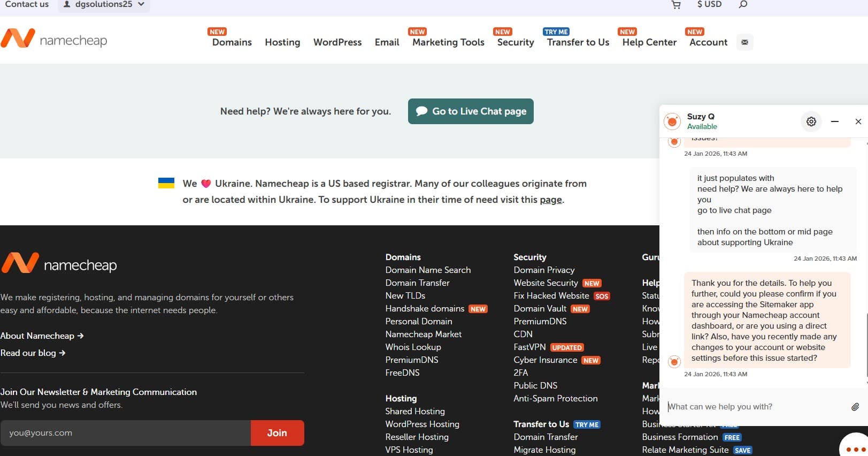
Task: Click Go to Live Chat page button
Action: (x=471, y=111)
